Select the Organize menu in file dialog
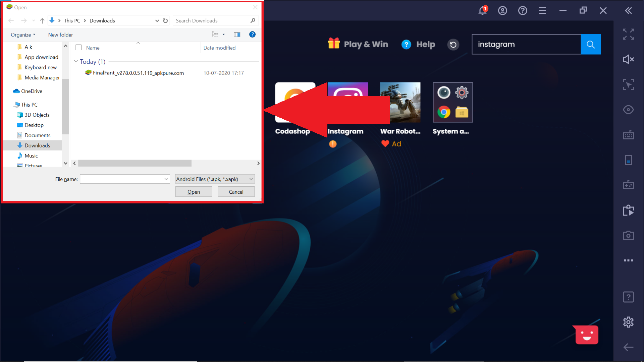This screenshot has width=644, height=362. (22, 35)
